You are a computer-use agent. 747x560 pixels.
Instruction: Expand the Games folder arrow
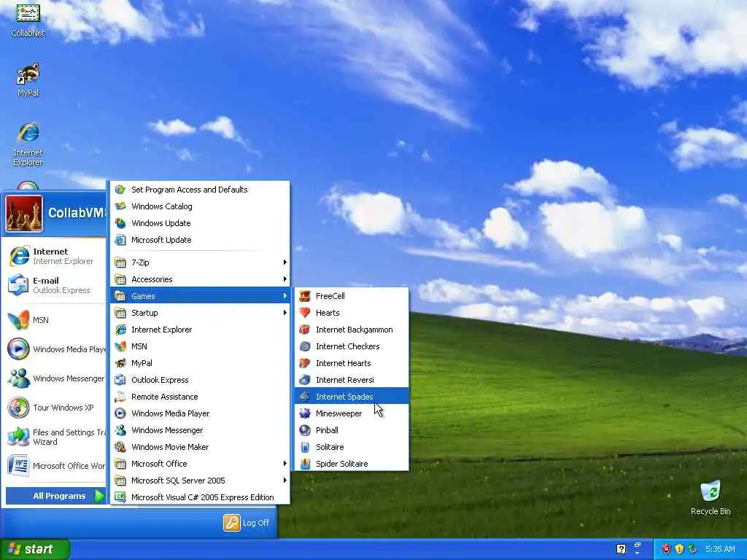(285, 296)
